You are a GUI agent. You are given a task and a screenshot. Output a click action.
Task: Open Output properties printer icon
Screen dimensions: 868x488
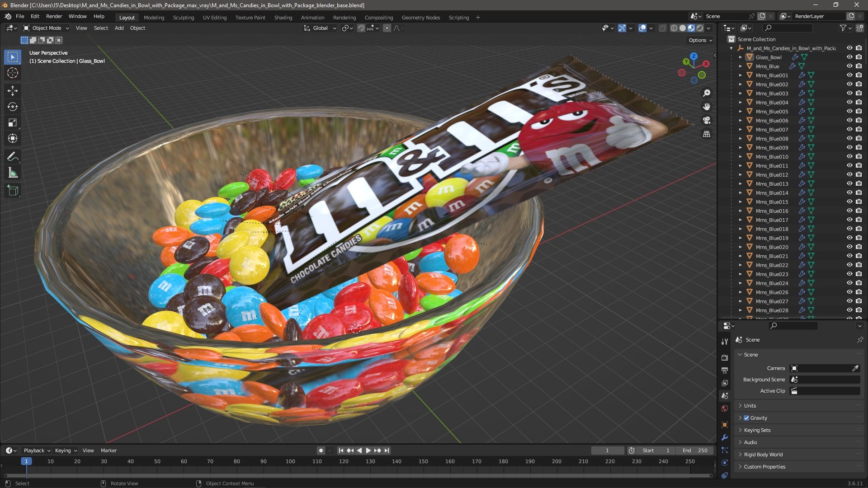tap(725, 371)
